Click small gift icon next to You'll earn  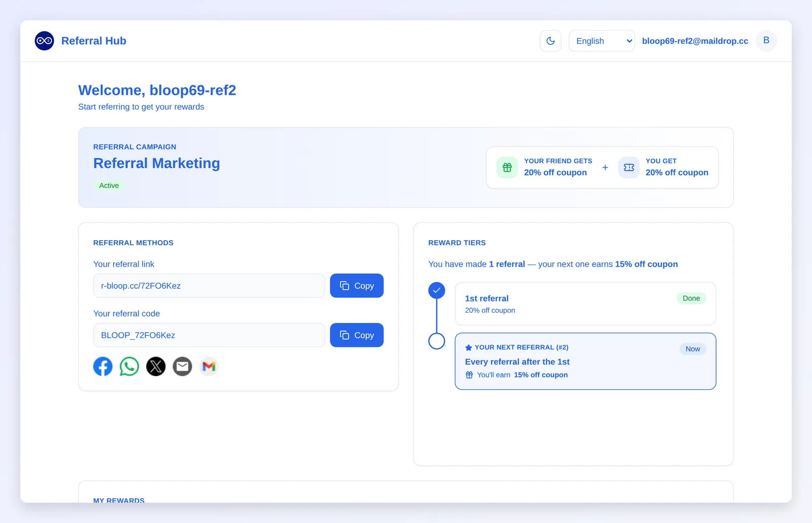(x=469, y=375)
